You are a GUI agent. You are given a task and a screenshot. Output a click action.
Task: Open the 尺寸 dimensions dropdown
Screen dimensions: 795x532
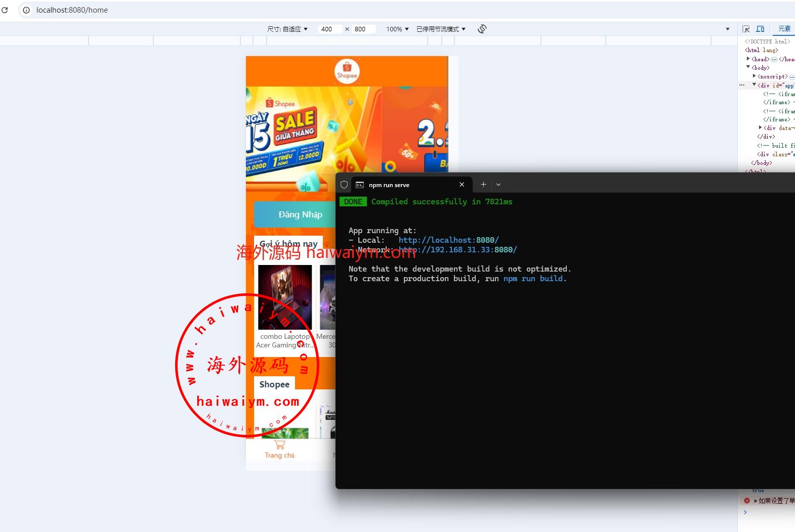click(287, 29)
